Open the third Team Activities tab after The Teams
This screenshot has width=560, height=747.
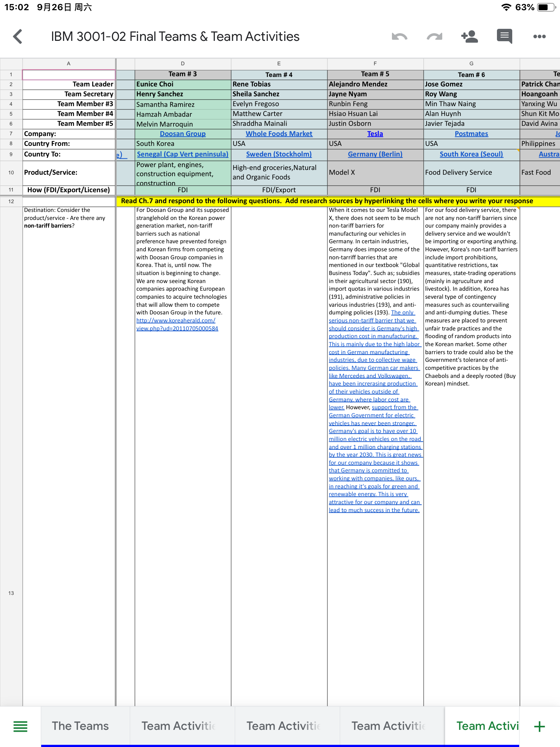coord(392,726)
